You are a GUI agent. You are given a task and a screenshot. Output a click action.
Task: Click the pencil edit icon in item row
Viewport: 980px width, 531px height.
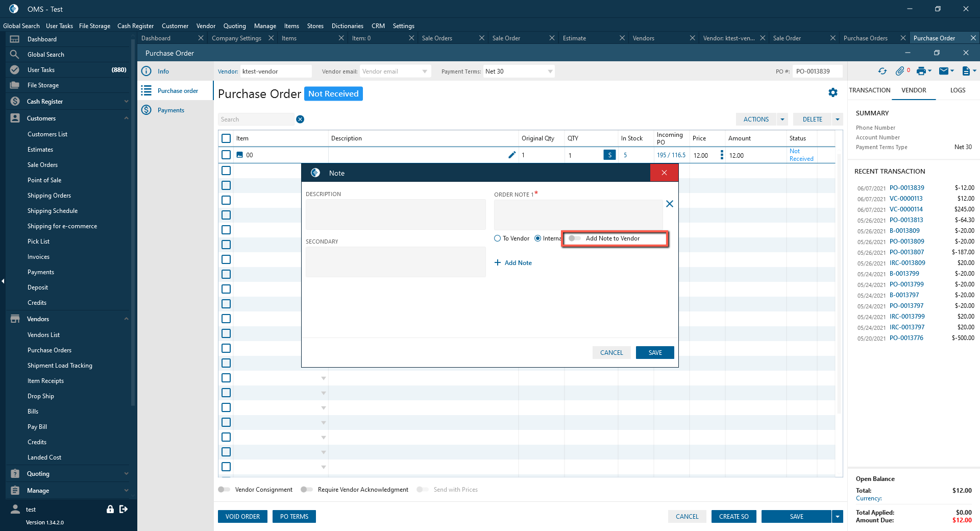[512, 155]
